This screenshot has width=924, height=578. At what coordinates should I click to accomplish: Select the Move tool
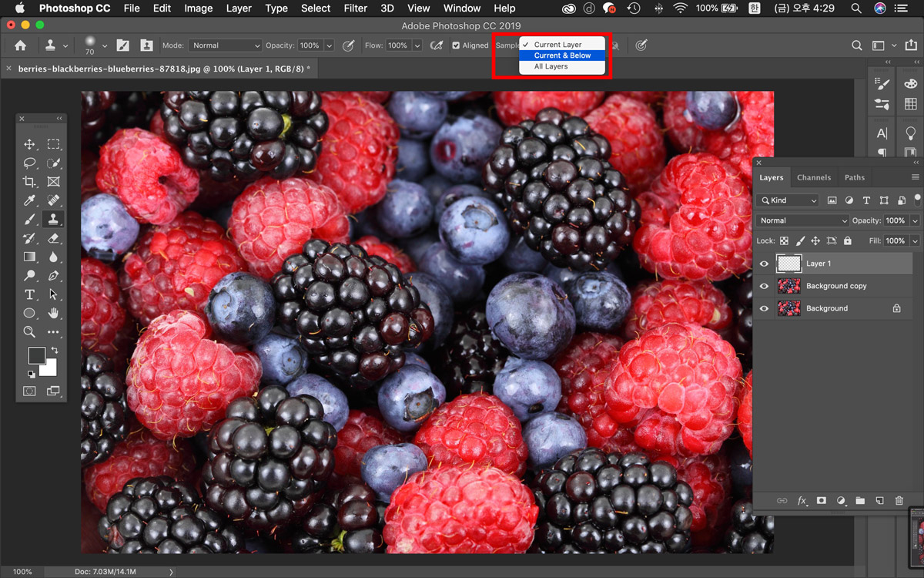coord(29,144)
